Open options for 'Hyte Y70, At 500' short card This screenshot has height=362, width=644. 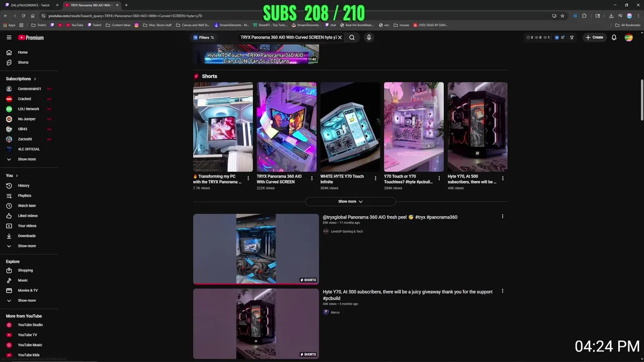[503, 178]
